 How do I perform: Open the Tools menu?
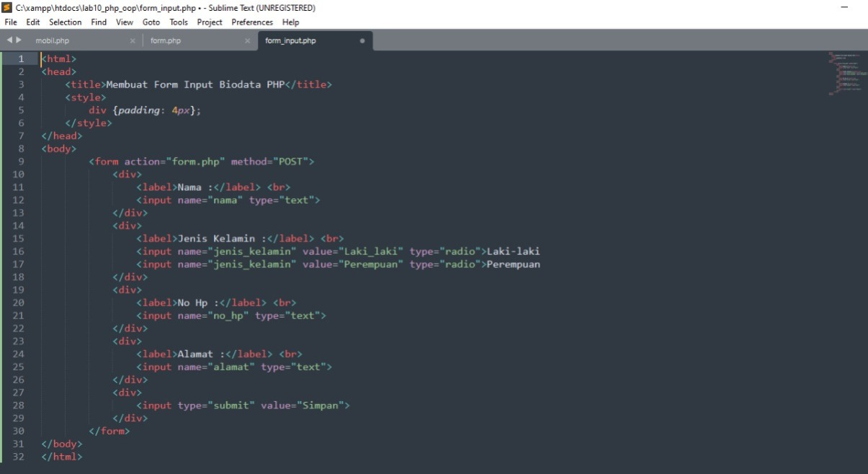click(179, 22)
